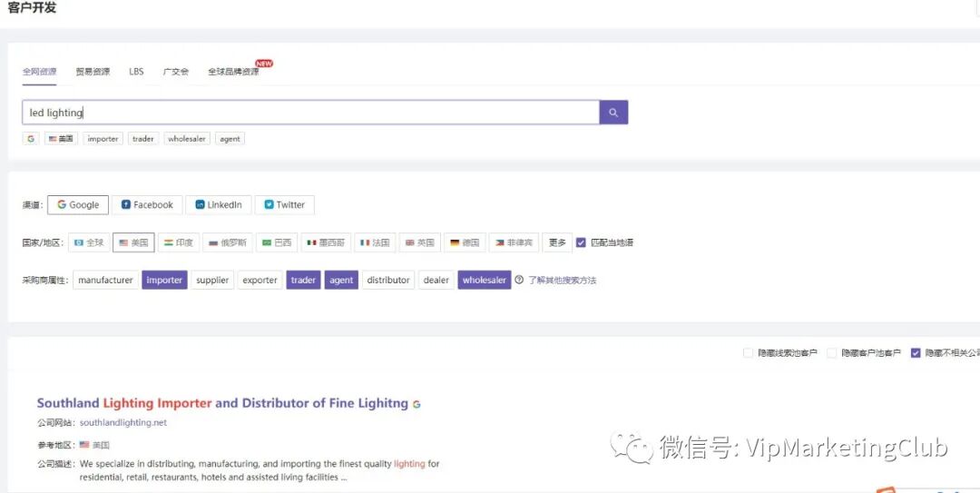Image resolution: width=980 pixels, height=493 pixels.
Task: Switch to the 广交会 tab
Action: click(x=176, y=72)
